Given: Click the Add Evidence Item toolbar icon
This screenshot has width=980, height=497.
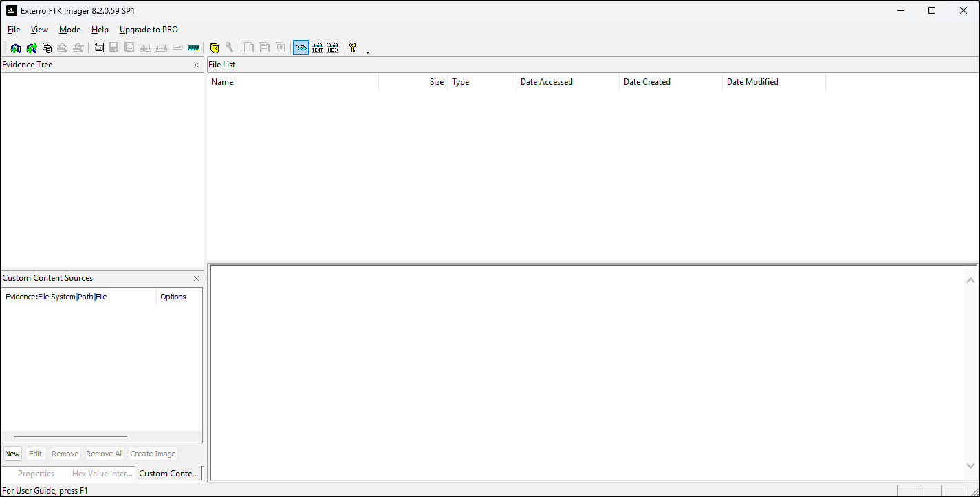Looking at the screenshot, I should (x=15, y=47).
